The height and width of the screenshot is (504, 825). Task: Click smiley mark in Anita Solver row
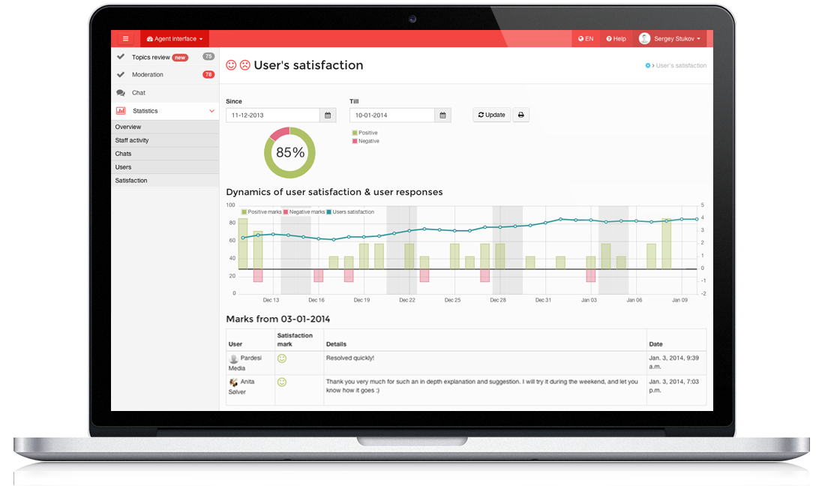coord(282,382)
